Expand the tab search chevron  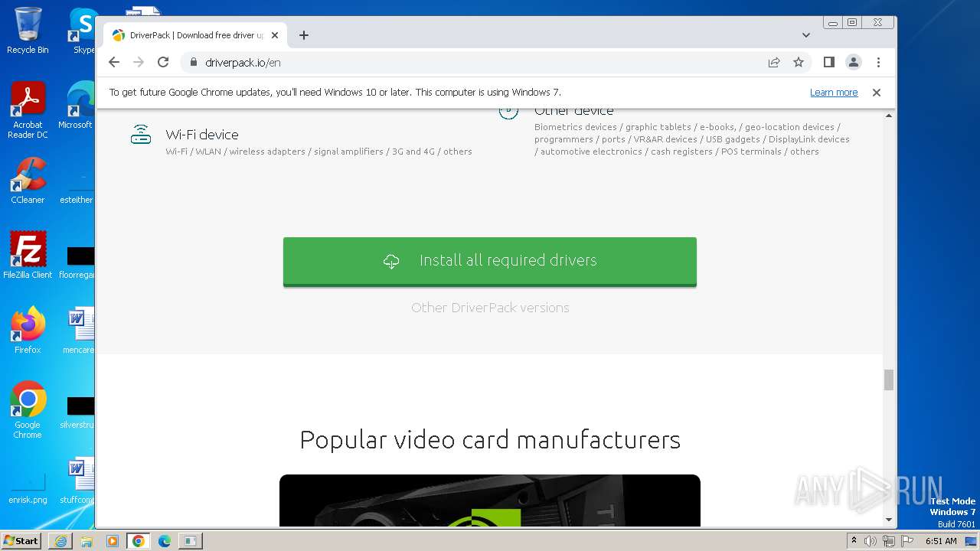pyautogui.click(x=806, y=35)
